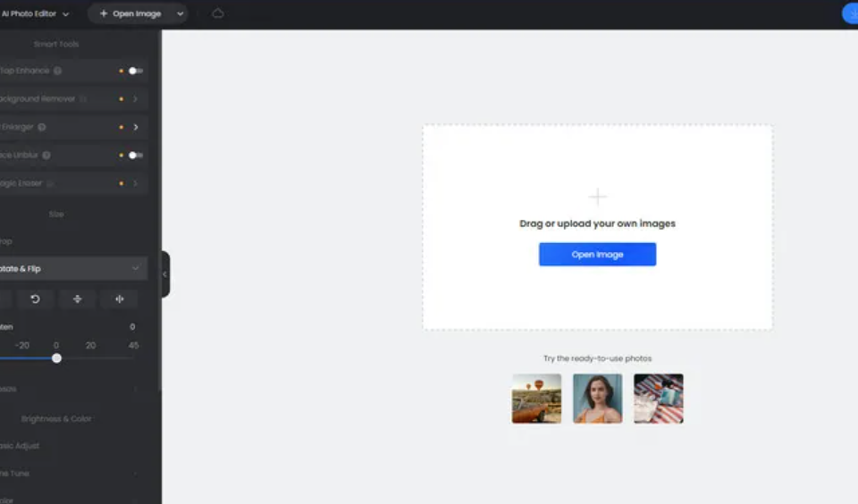Viewport: 858px width, 504px height.
Task: Open Magic Eraser via its chevron
Action: (x=135, y=183)
